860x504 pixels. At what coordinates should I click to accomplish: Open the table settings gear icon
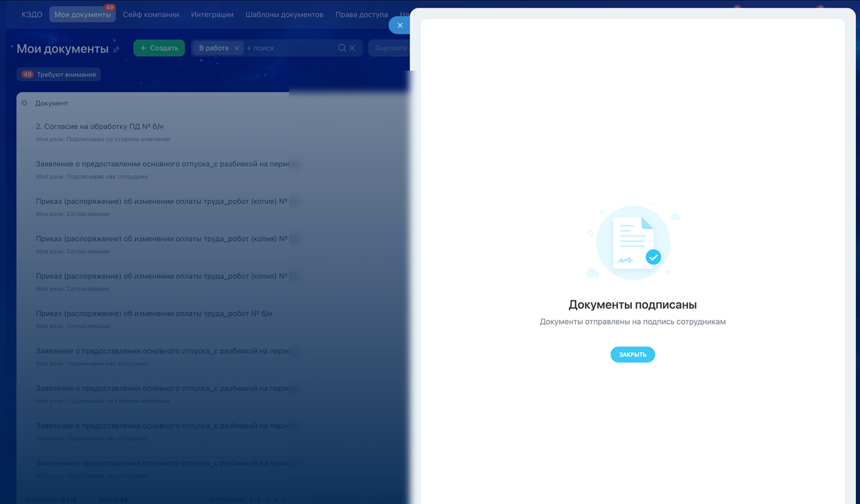pyautogui.click(x=25, y=103)
